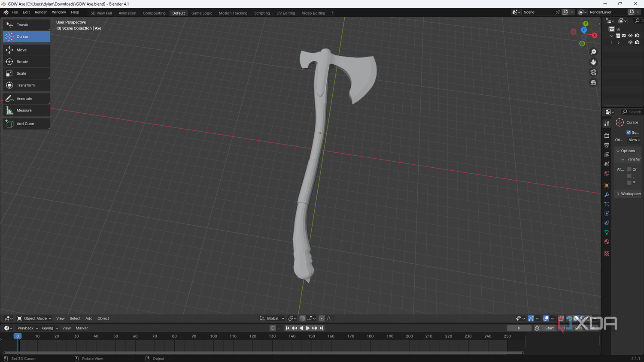The image size is (644, 362).
Task: Enable the Origins checkbox under Affect Only
Action: coord(629,169)
